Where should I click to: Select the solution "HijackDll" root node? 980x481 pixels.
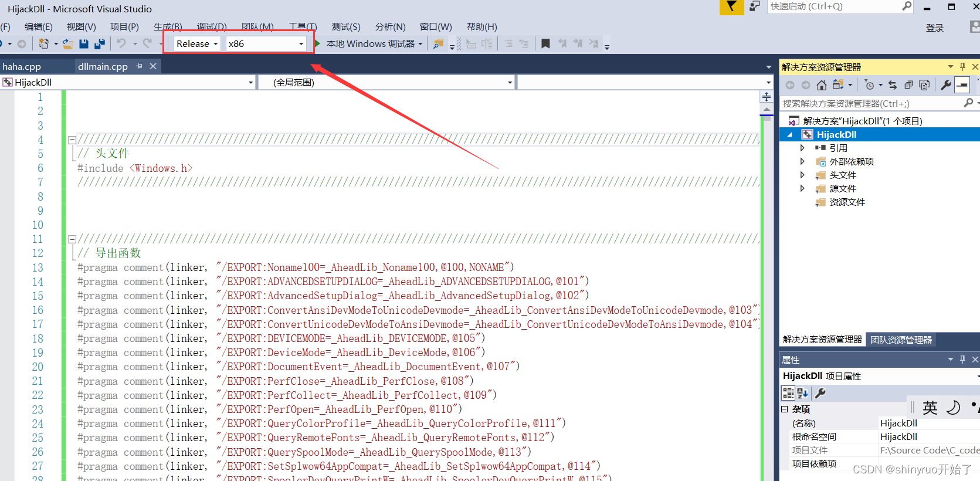click(863, 121)
